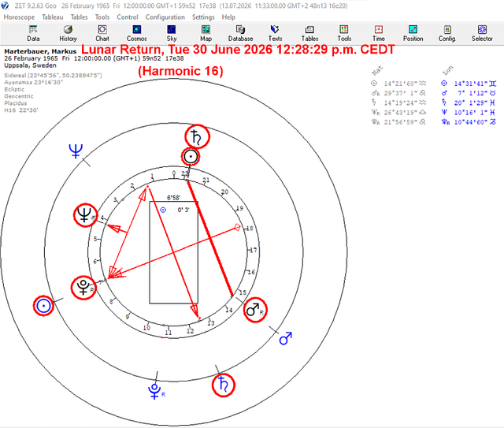Click the Sidereal setting line
Image resolution: width=504 pixels, height=428 pixels.
pos(53,76)
